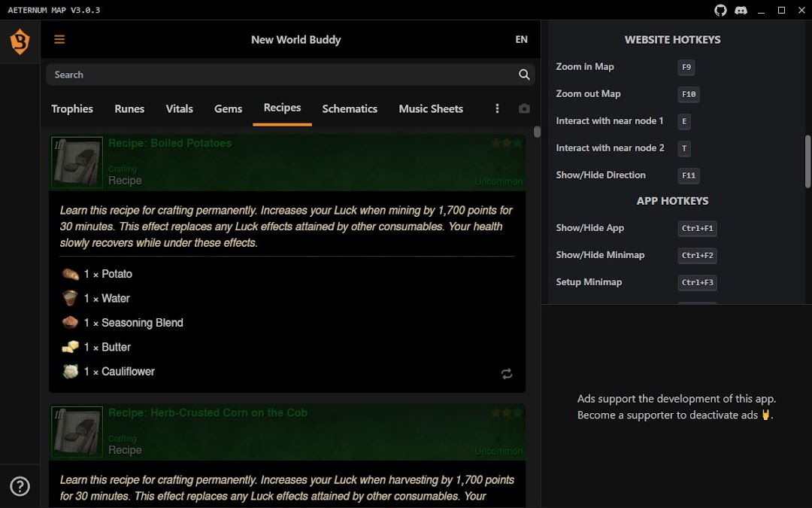Click the search magnifier icon
Image resolution: width=812 pixels, height=508 pixels.
point(524,75)
